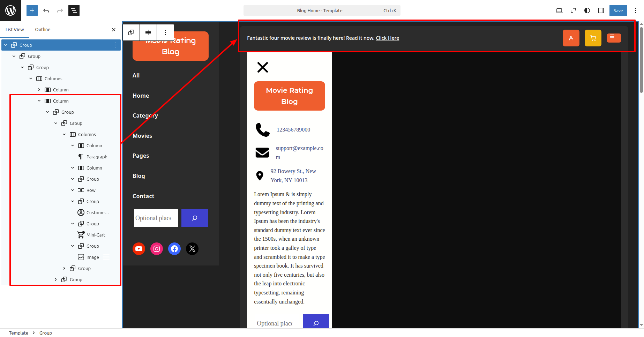Image resolution: width=644 pixels, height=337 pixels.
Task: Click the WordPress logo icon
Action: click(10, 10)
